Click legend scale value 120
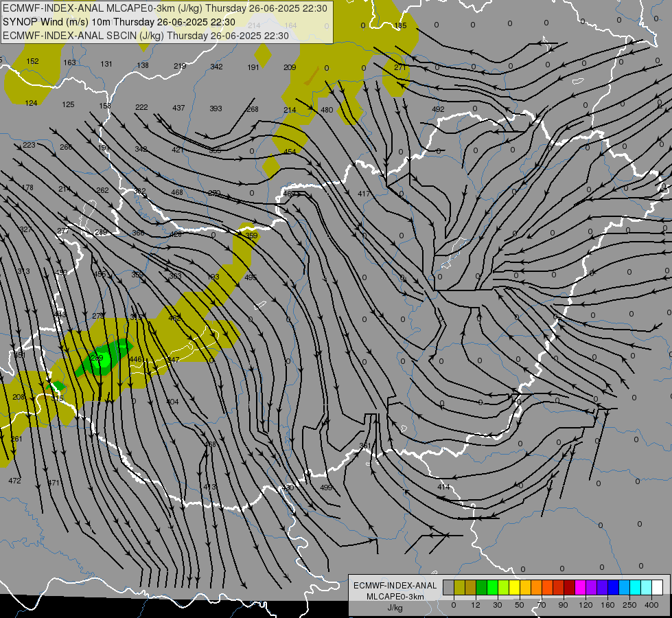Image resolution: width=672 pixels, height=618 pixels. pyautogui.click(x=586, y=605)
